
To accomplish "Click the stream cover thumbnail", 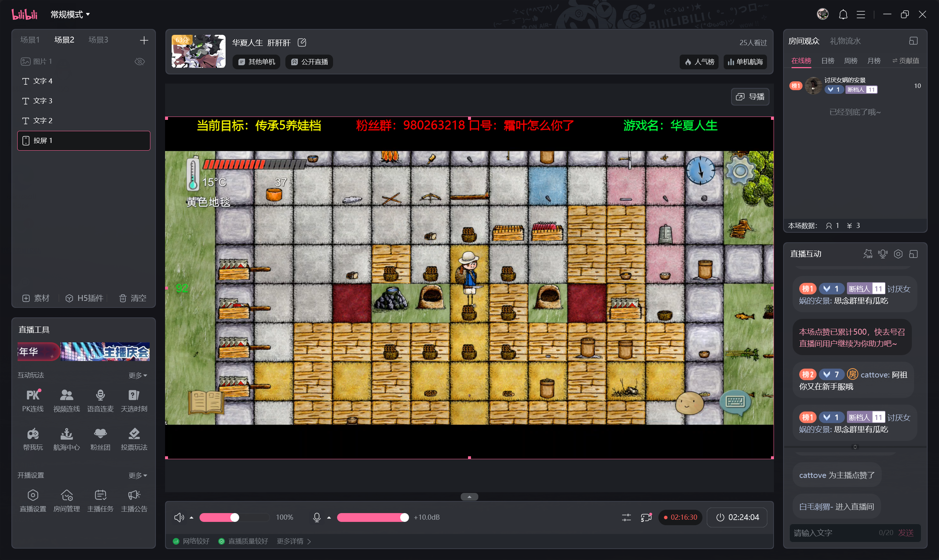I will coord(198,51).
